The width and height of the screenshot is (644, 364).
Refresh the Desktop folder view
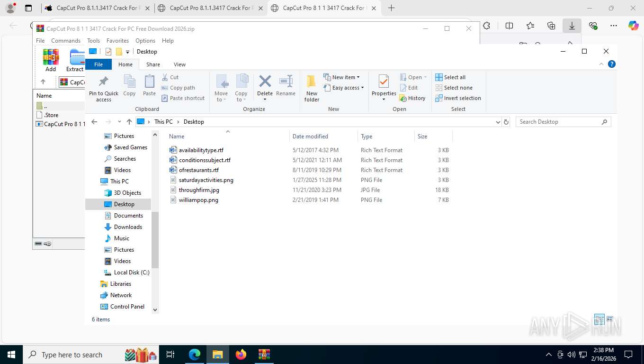506,122
